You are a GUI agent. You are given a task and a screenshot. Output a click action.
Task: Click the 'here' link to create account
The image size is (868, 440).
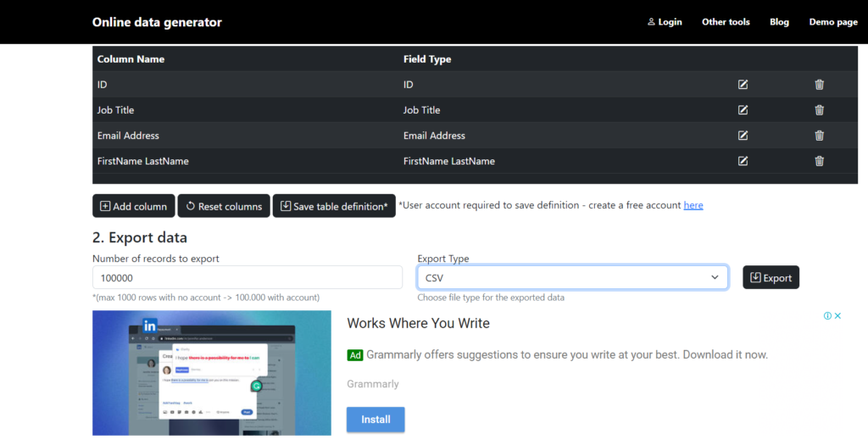click(x=693, y=205)
